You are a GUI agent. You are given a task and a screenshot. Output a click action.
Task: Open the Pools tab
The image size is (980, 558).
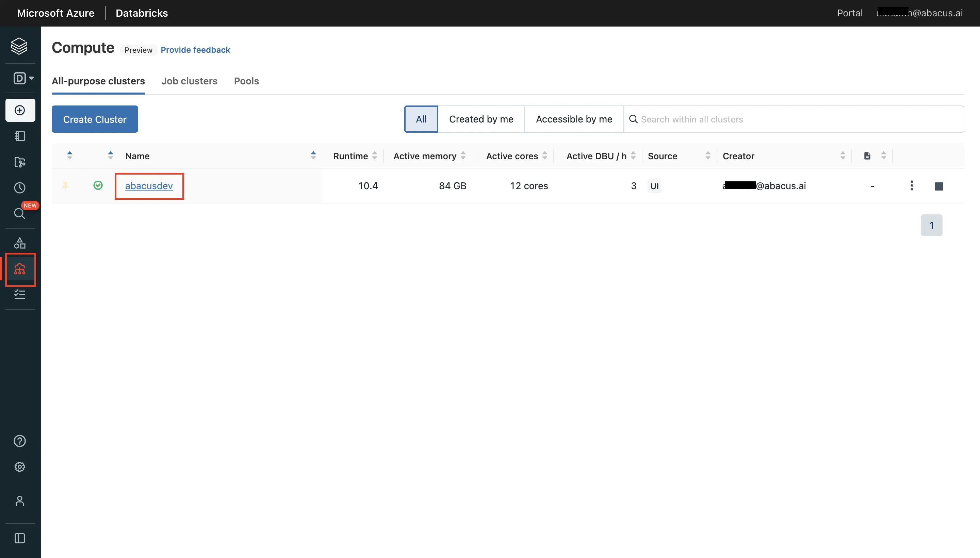(x=246, y=81)
